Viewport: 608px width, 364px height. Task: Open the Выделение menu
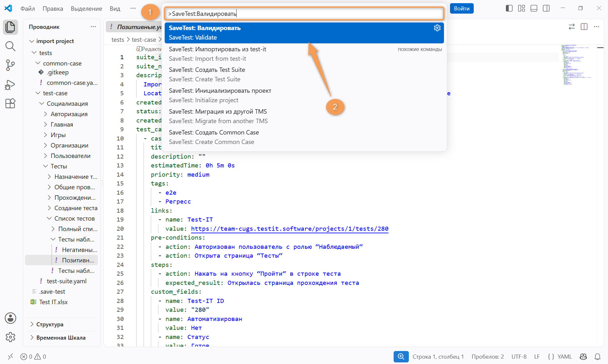(x=86, y=9)
